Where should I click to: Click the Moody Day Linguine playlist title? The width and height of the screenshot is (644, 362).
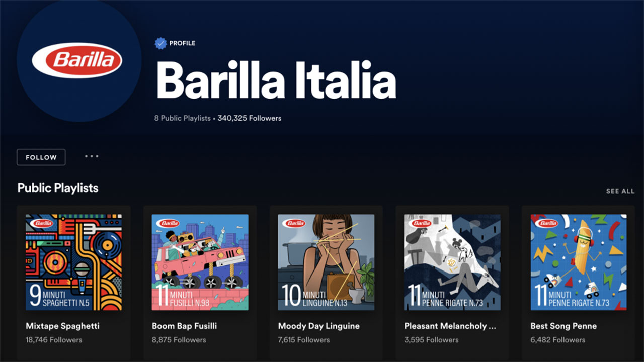(x=319, y=326)
